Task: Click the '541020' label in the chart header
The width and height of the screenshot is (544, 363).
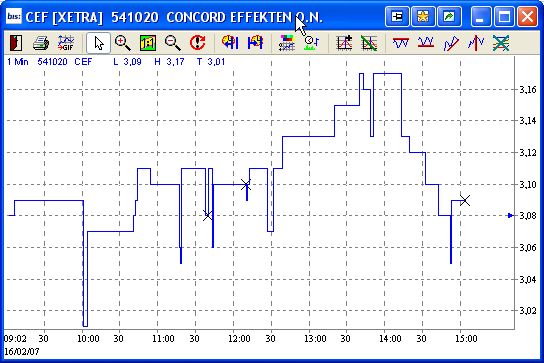Action: click(52, 62)
